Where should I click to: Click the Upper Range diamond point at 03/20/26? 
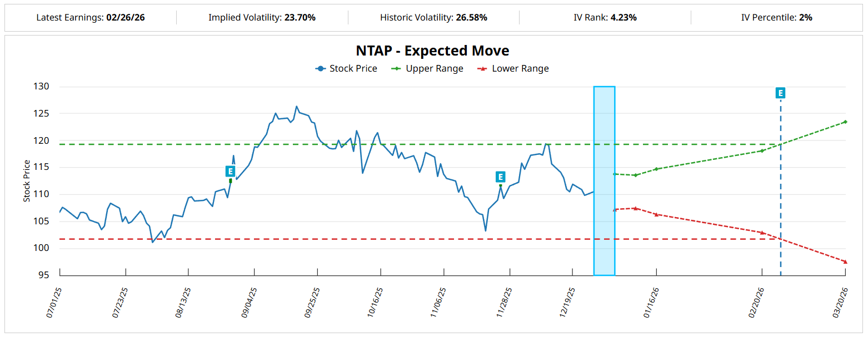(x=845, y=122)
